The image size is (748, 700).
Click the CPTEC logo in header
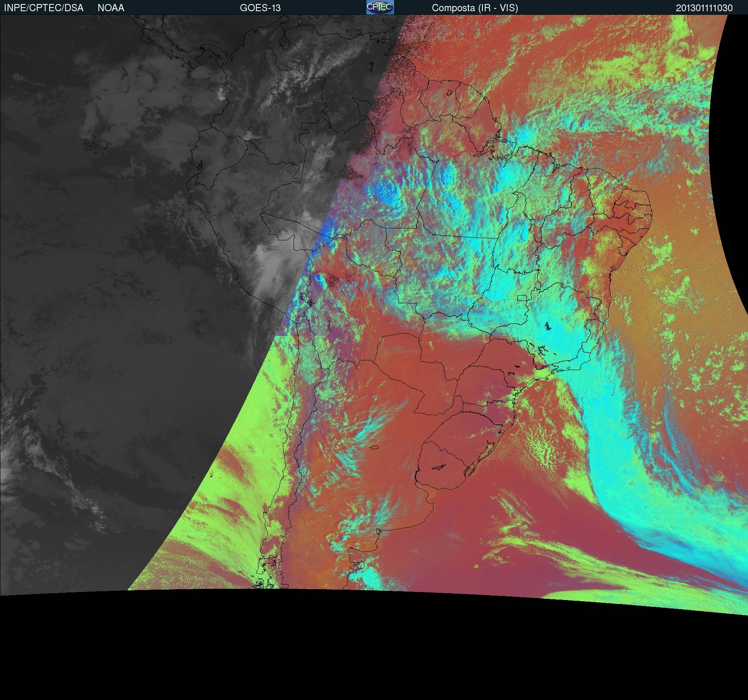click(380, 7)
